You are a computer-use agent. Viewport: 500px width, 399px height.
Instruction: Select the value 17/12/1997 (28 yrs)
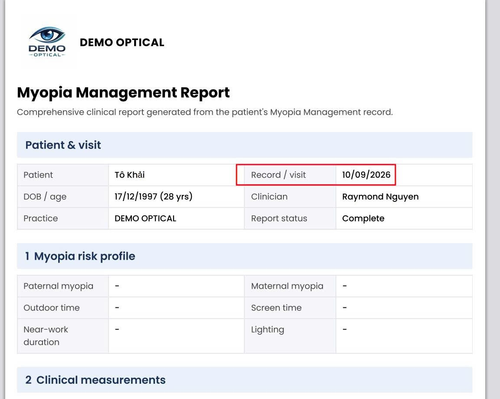(x=154, y=197)
